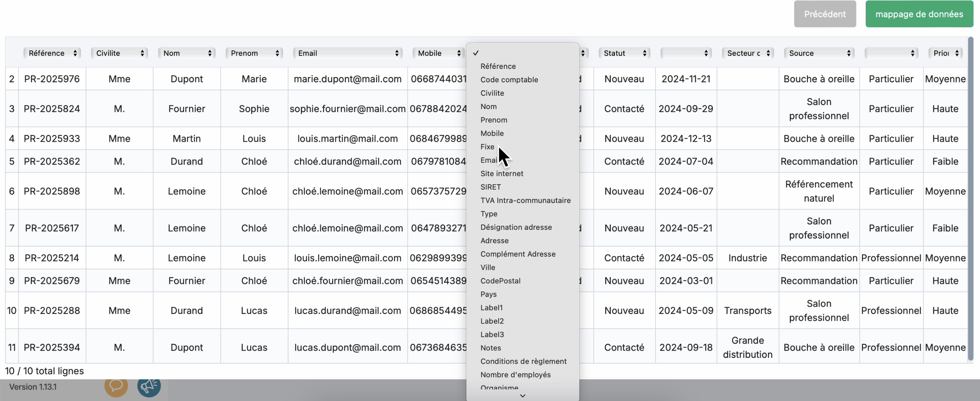
Task: Open the Email column mapping dropdown
Action: (x=348, y=53)
